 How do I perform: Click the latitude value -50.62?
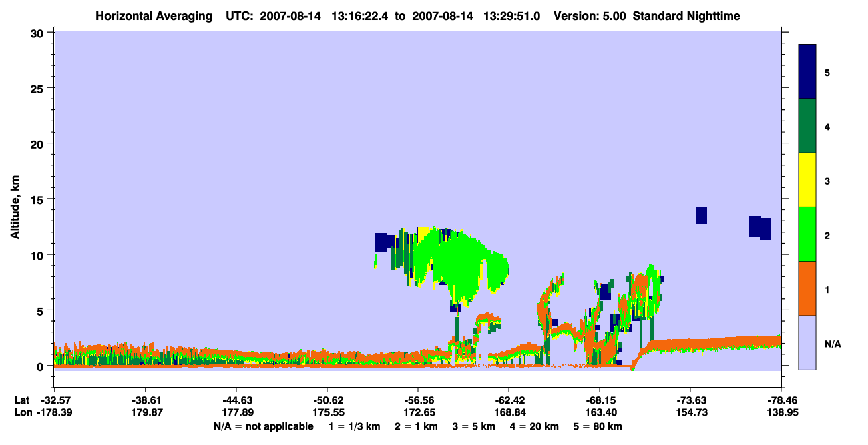pyautogui.click(x=327, y=400)
